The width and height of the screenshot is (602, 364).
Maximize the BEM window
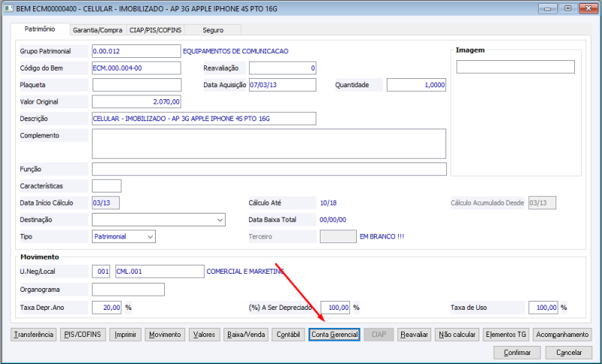[568, 8]
